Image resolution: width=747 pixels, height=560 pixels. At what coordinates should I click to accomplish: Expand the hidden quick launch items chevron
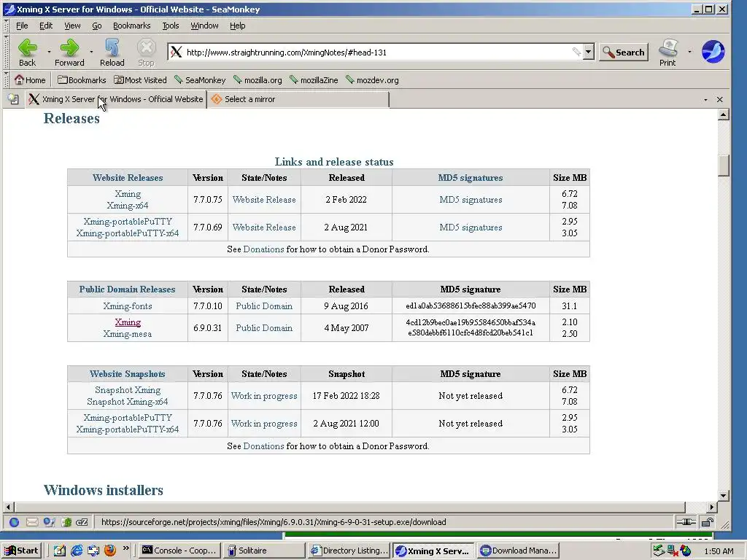click(125, 548)
